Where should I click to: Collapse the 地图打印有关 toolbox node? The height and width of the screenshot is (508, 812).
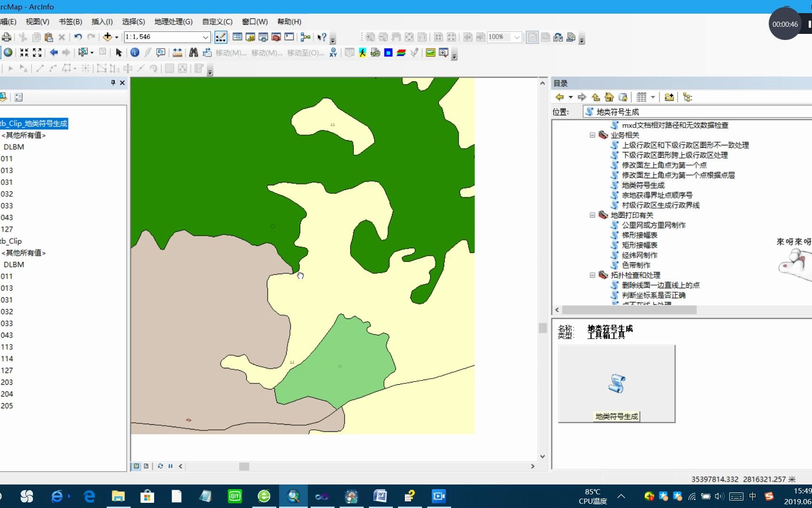pos(593,215)
